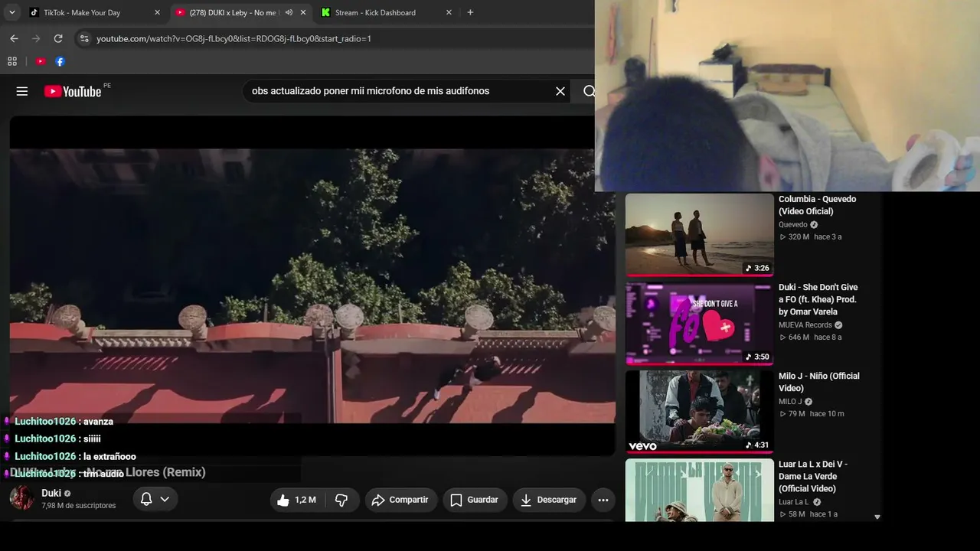The image size is (980, 551).
Task: Dislike the current video
Action: click(341, 500)
